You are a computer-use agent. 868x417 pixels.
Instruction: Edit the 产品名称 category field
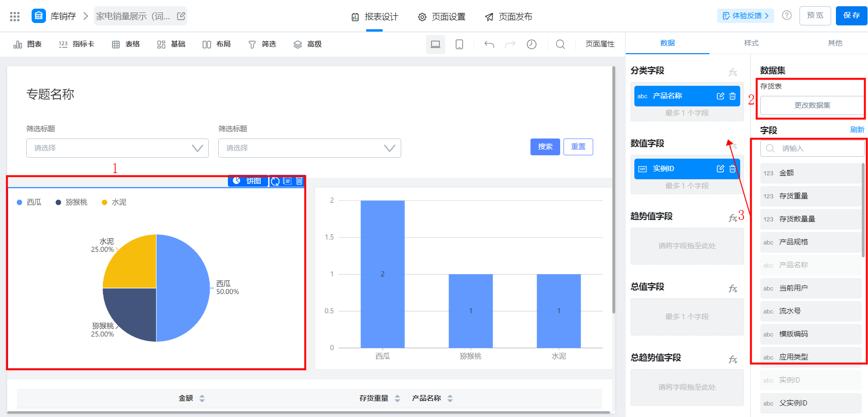(x=720, y=96)
